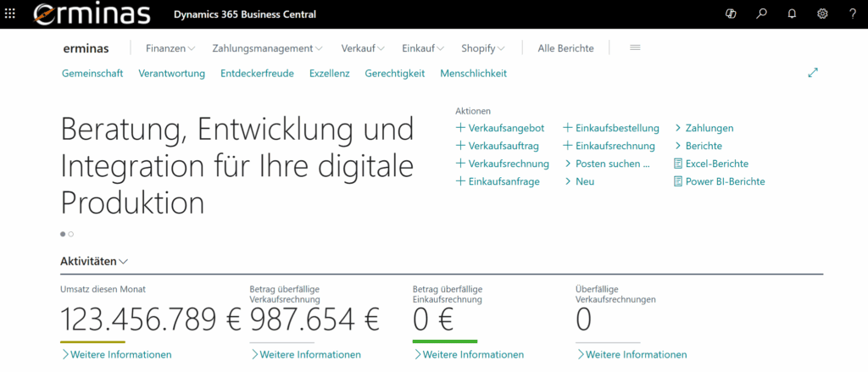868x372 pixels.
Task: Show notifications bell
Action: click(x=793, y=14)
